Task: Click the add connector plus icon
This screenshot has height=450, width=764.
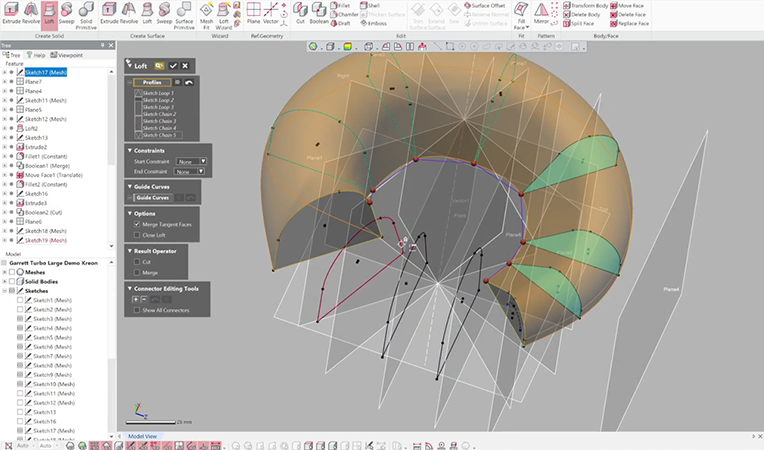Action: coord(135,299)
